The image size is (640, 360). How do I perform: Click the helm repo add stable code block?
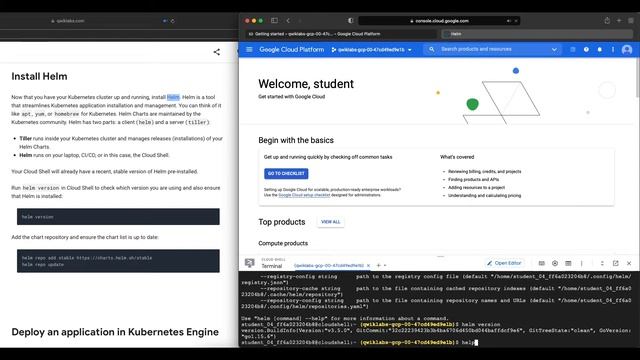118,261
